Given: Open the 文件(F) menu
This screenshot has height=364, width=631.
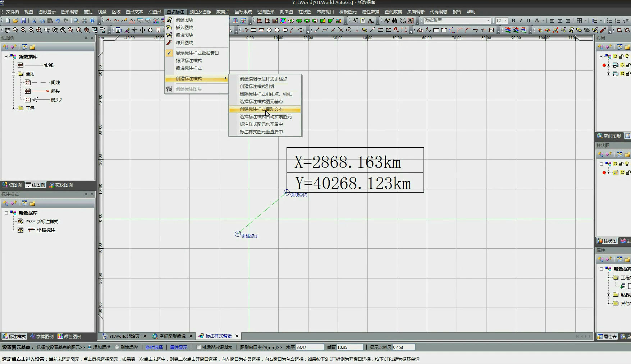Looking at the screenshot, I should click(x=12, y=12).
